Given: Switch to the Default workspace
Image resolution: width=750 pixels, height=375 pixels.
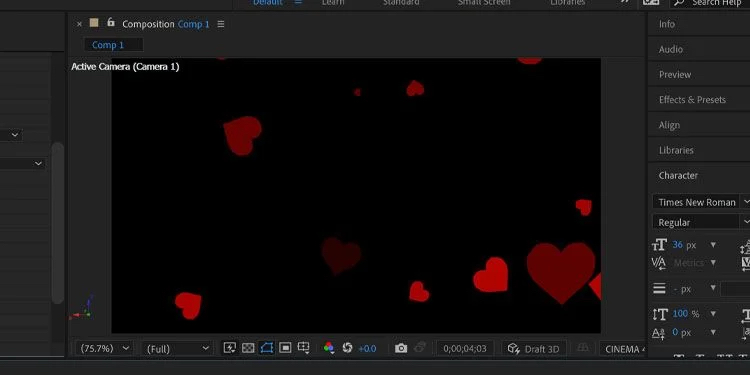Looking at the screenshot, I should coord(268,2).
